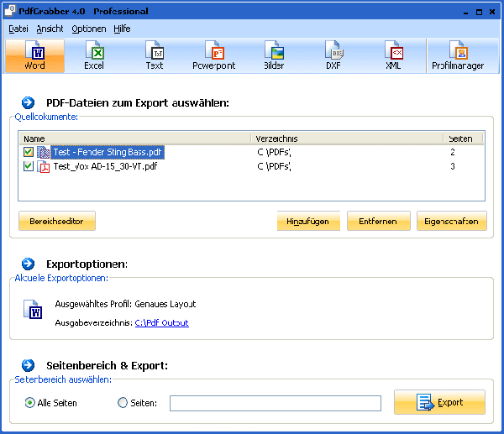
Task: Click the Ausgewähltes Profil: Genaues Layout text
Action: [x=125, y=304]
